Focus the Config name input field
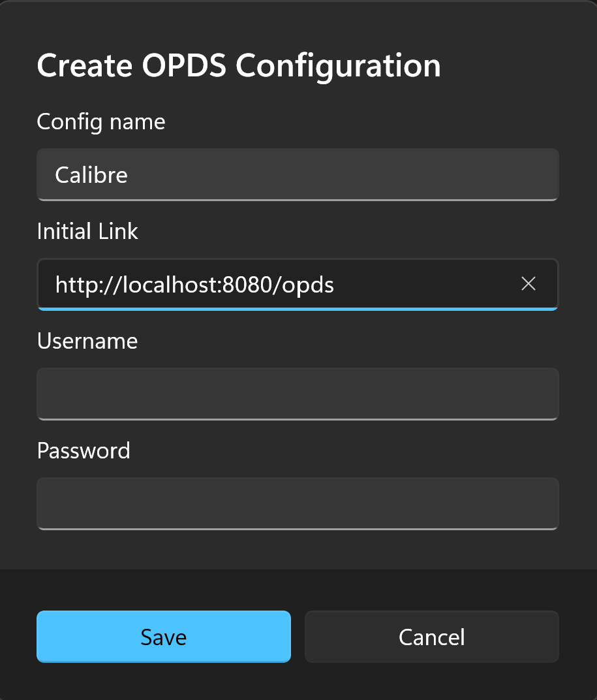The image size is (597, 700). tap(298, 174)
